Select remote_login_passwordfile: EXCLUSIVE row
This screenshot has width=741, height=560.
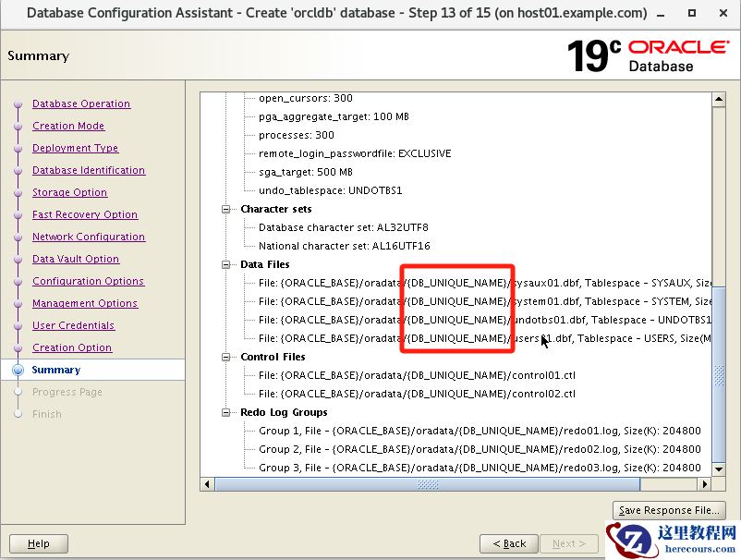[355, 153]
